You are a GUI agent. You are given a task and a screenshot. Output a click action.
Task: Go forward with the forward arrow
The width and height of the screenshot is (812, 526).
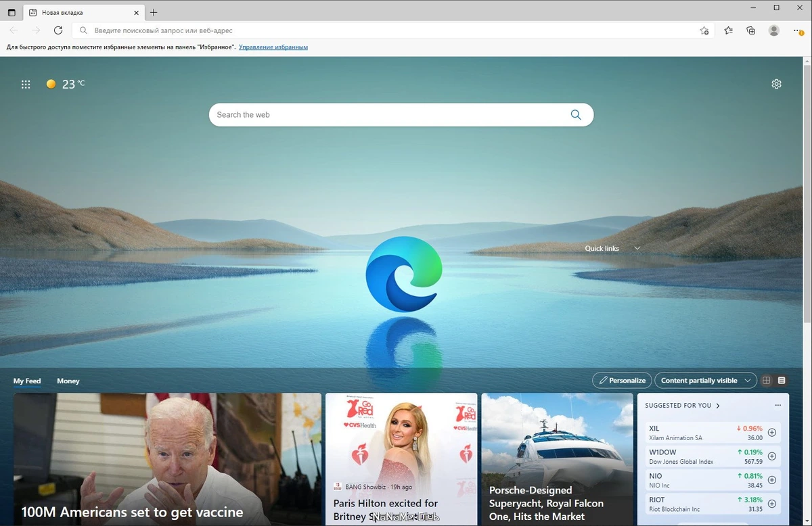pyautogui.click(x=36, y=30)
